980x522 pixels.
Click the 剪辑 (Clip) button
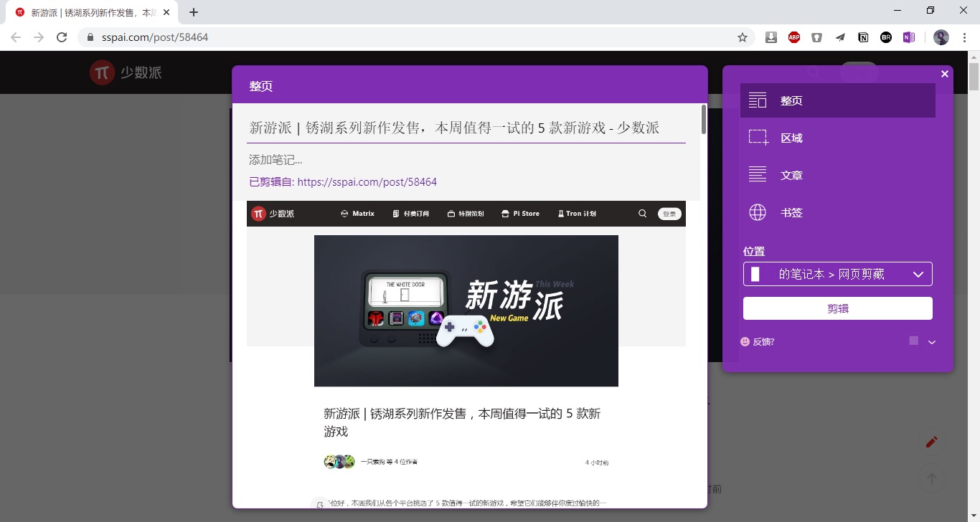tap(837, 308)
